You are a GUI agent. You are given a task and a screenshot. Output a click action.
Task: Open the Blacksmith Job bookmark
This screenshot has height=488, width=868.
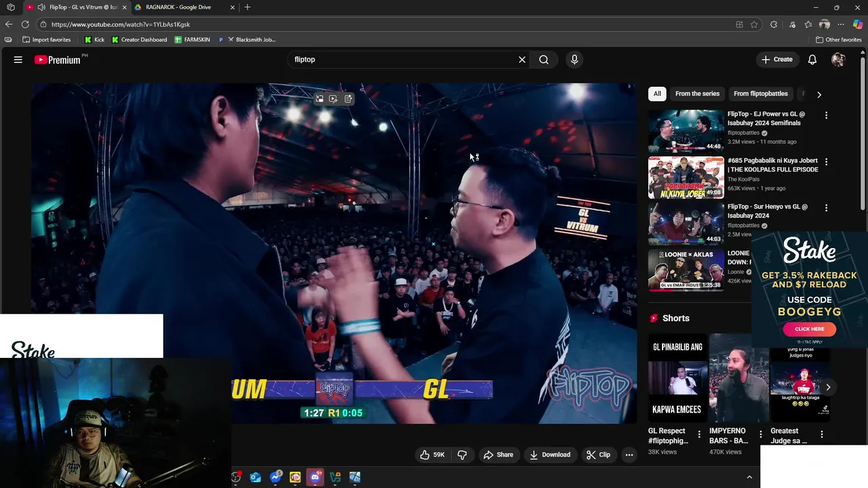(247, 40)
